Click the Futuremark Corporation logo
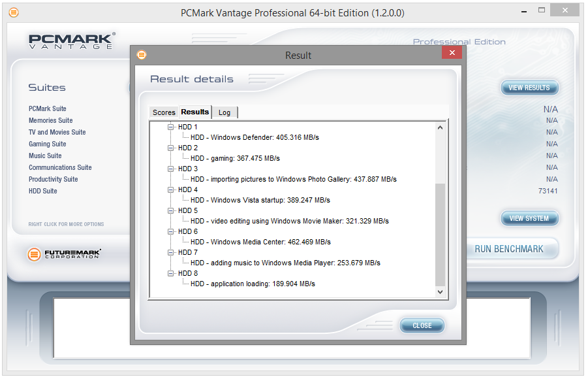Screen dimensions: 588x379 click(64, 254)
